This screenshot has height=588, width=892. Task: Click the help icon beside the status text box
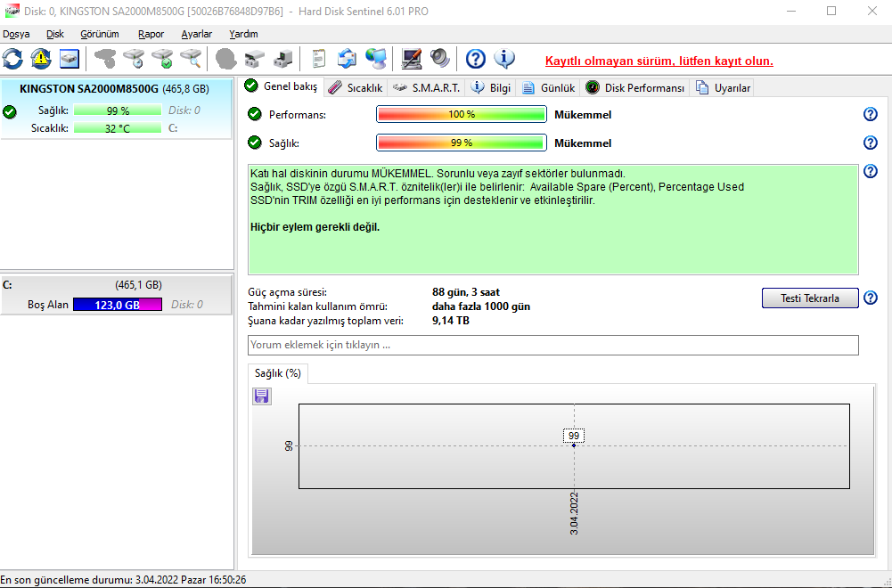[871, 171]
